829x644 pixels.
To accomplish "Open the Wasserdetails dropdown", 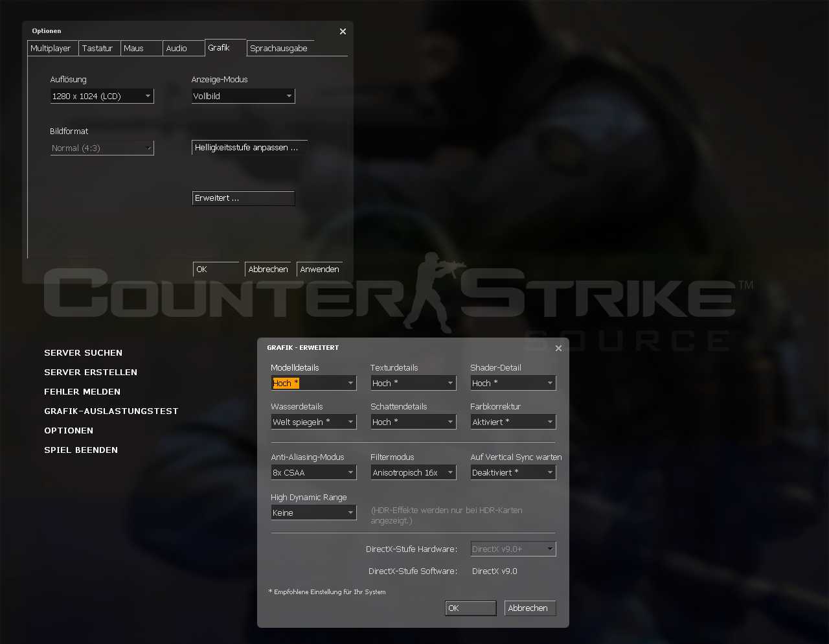I will (313, 422).
